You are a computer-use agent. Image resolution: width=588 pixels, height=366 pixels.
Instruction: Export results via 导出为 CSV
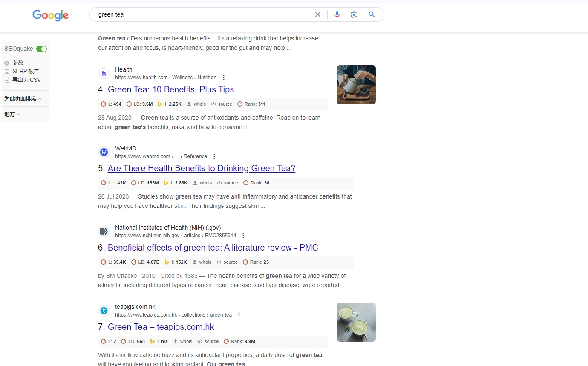click(x=26, y=80)
